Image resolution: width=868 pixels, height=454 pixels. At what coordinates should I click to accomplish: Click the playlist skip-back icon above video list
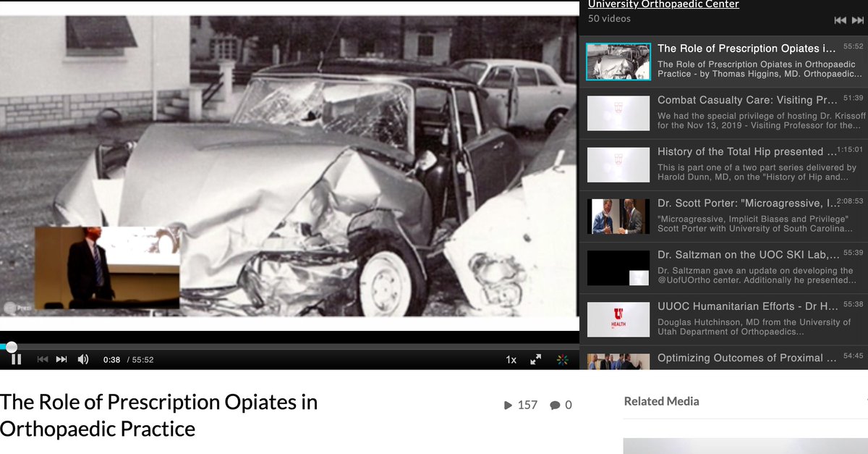tap(841, 20)
